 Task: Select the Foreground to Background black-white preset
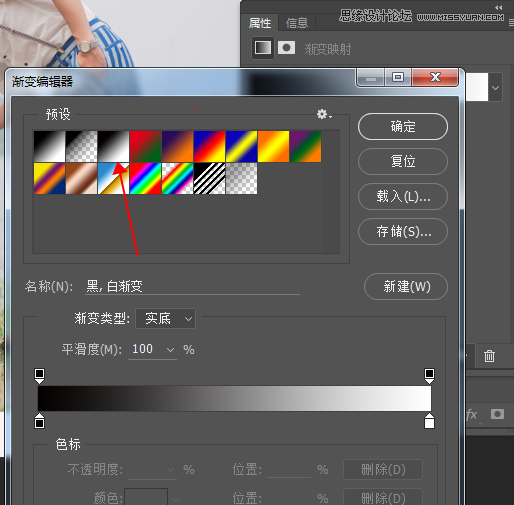tap(49, 146)
